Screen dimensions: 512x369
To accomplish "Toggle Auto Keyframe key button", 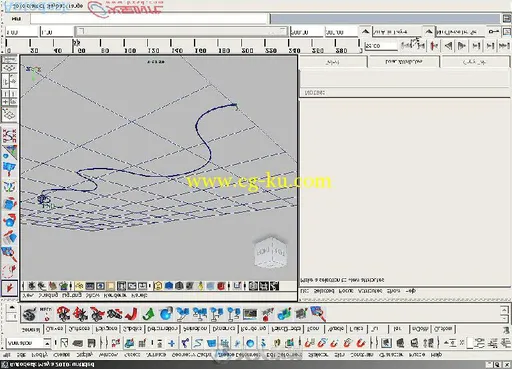I will coord(493,32).
